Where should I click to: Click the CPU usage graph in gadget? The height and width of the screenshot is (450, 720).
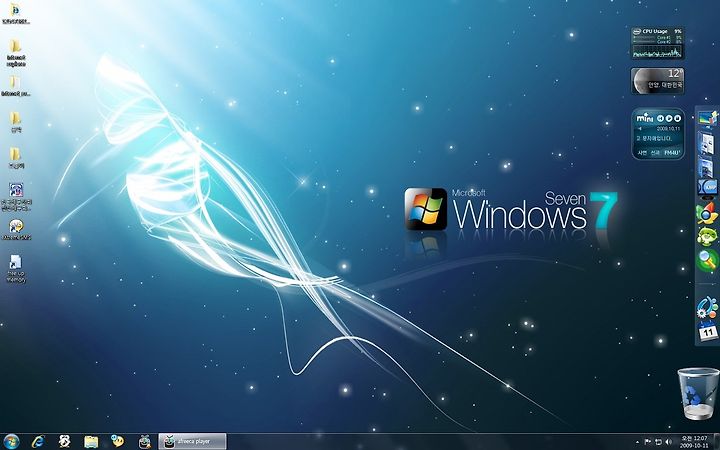(657, 51)
